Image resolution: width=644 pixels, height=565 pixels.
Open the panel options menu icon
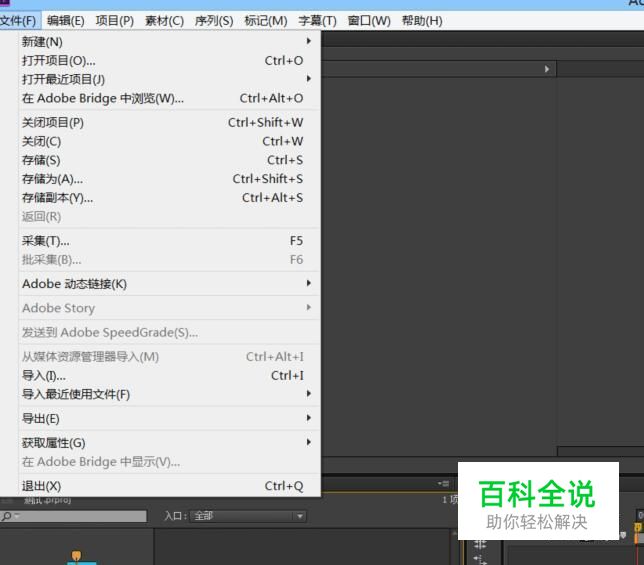(x=444, y=484)
